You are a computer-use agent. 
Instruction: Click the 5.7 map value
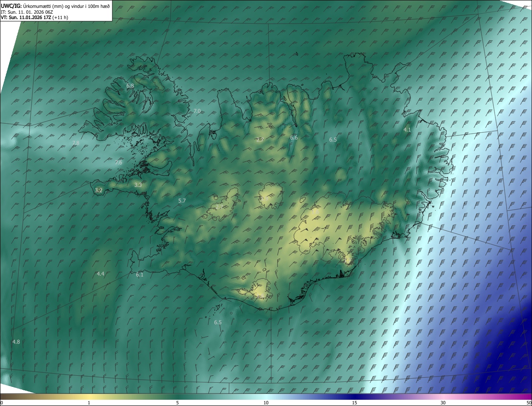182,201
